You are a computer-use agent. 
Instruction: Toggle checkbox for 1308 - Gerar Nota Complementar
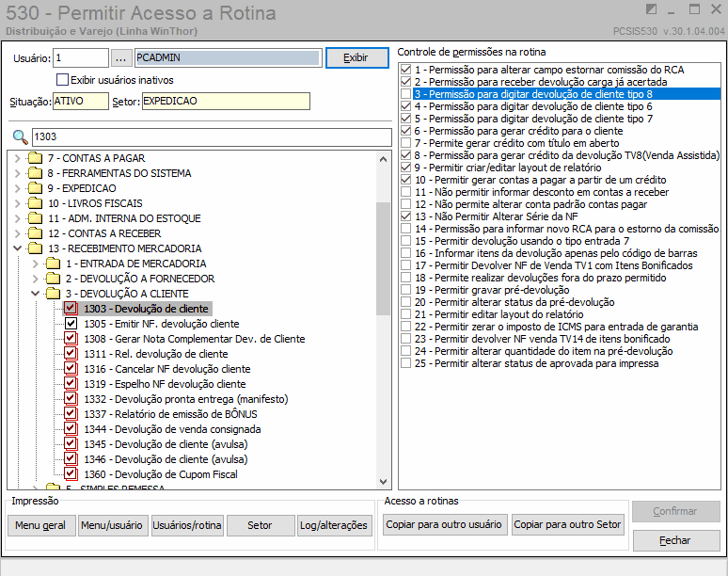pyautogui.click(x=71, y=338)
